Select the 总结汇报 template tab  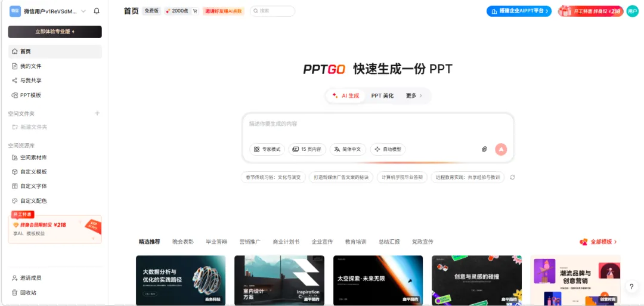tap(389, 242)
